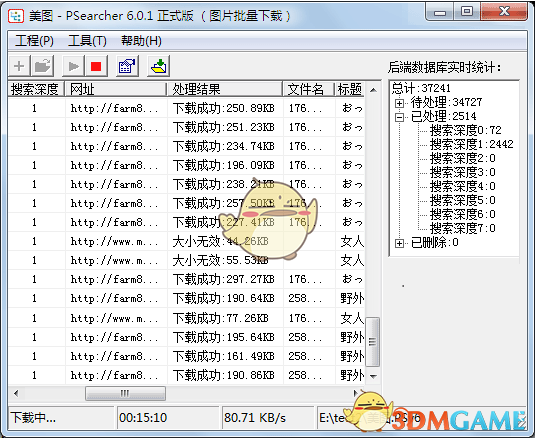Select the row with 下载成功:161.49KB
Viewport: 536px width, 439px height.
tap(186, 356)
